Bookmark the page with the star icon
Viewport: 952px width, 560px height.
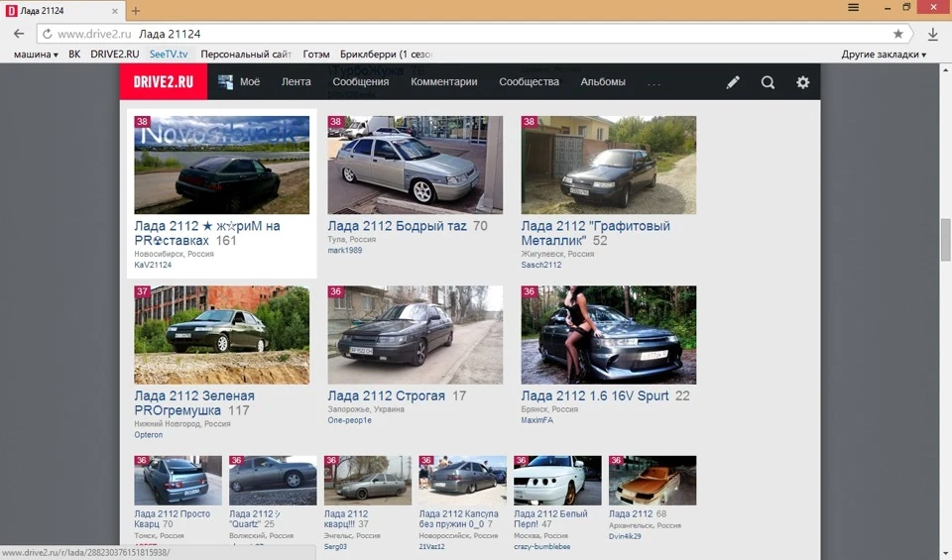tap(898, 34)
